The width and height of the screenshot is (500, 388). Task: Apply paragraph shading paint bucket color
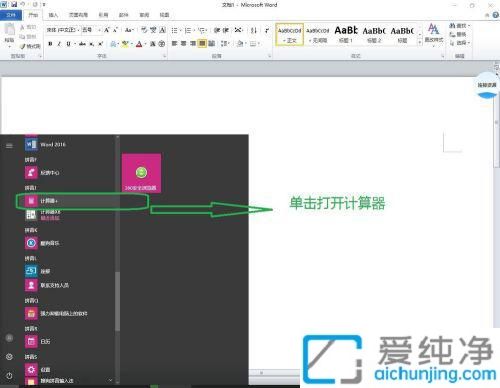(240, 43)
